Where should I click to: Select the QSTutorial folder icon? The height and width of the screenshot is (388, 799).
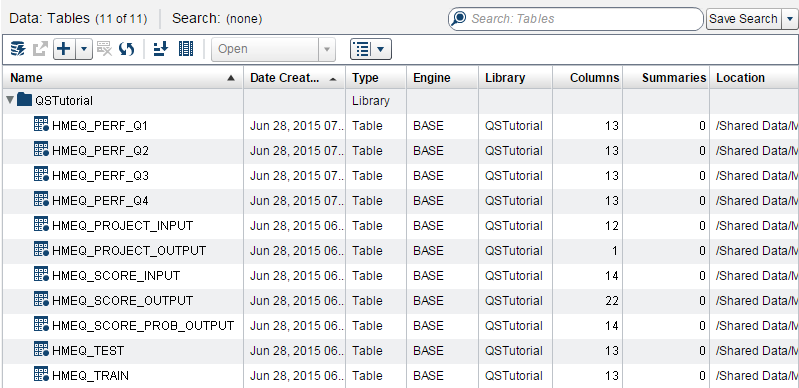(24, 99)
